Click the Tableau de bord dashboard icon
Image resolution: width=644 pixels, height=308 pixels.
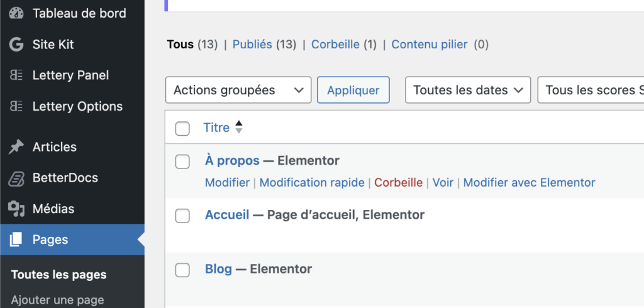16,13
